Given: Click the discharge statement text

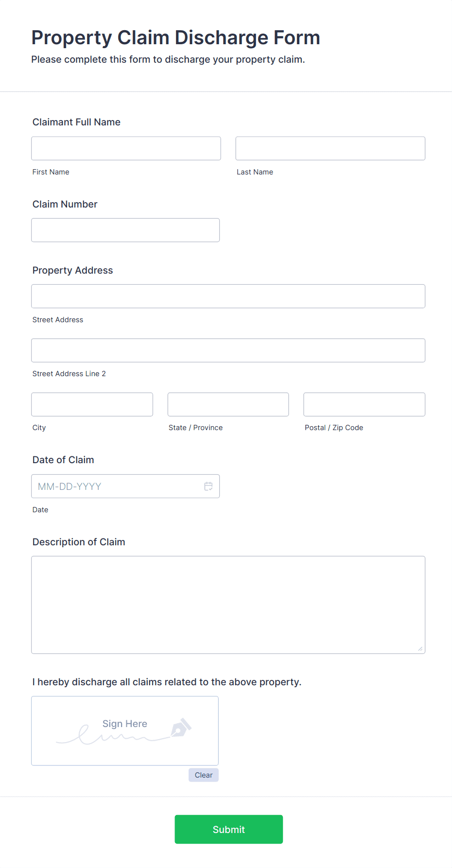Looking at the screenshot, I should coord(167,681).
